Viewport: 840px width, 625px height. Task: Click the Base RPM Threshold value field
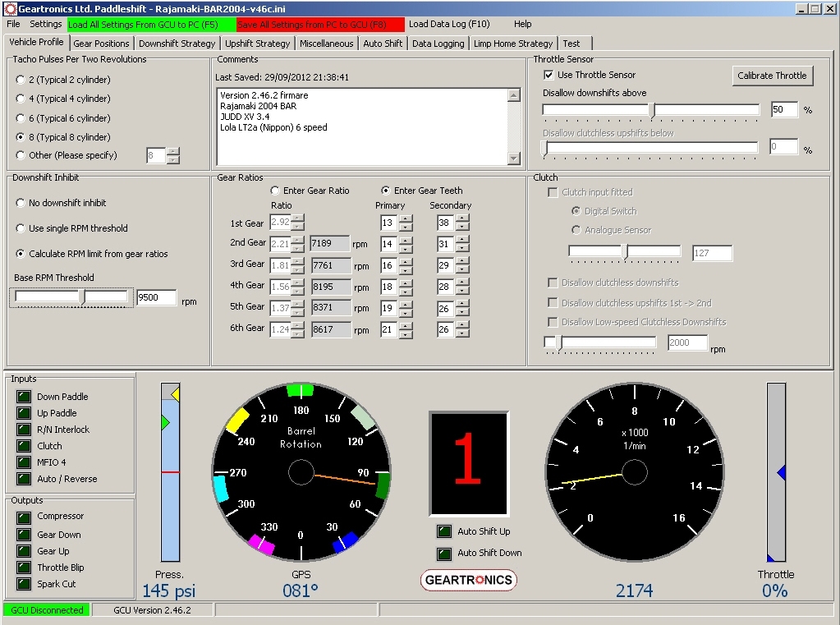[156, 298]
